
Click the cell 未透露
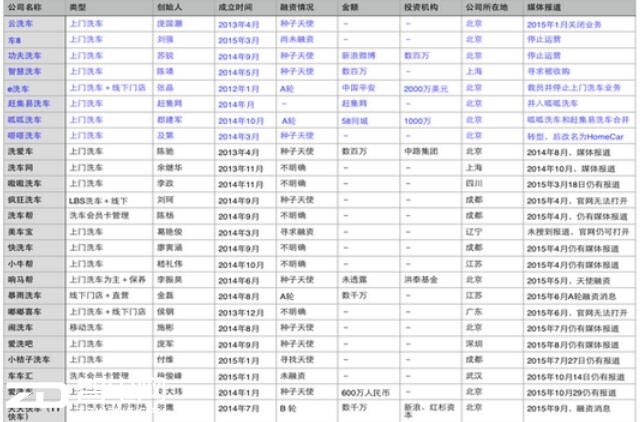coord(354,280)
